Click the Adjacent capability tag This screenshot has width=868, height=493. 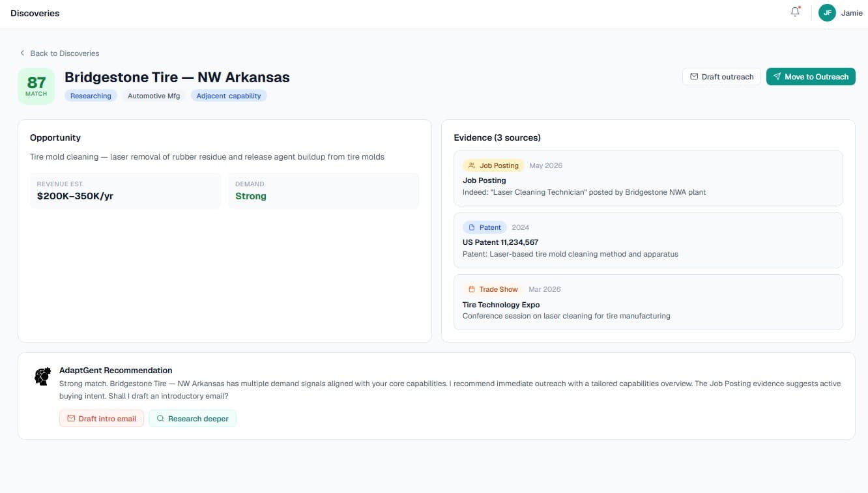(229, 96)
